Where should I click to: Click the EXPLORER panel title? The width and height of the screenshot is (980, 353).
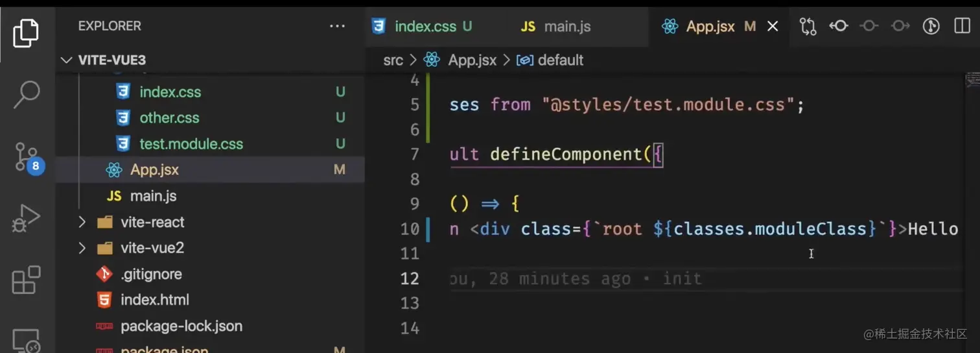110,26
